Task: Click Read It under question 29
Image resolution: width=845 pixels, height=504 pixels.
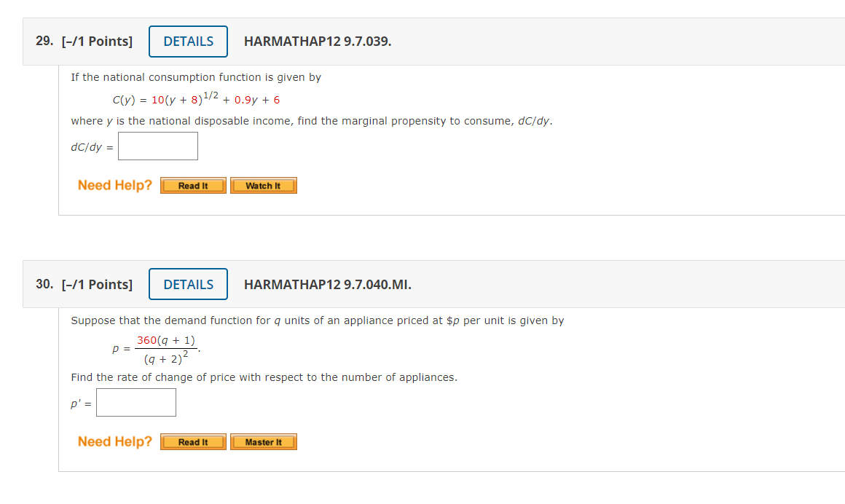Action: [x=192, y=185]
